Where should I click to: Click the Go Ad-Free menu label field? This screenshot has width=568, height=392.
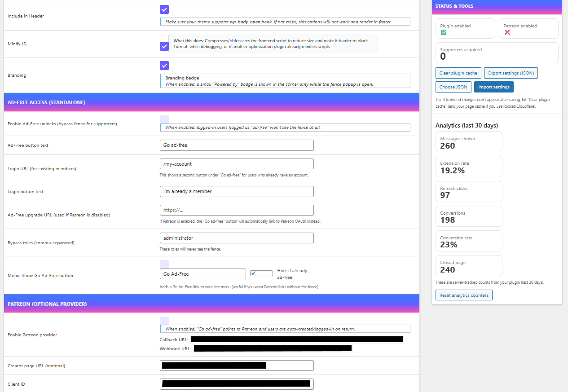click(203, 273)
